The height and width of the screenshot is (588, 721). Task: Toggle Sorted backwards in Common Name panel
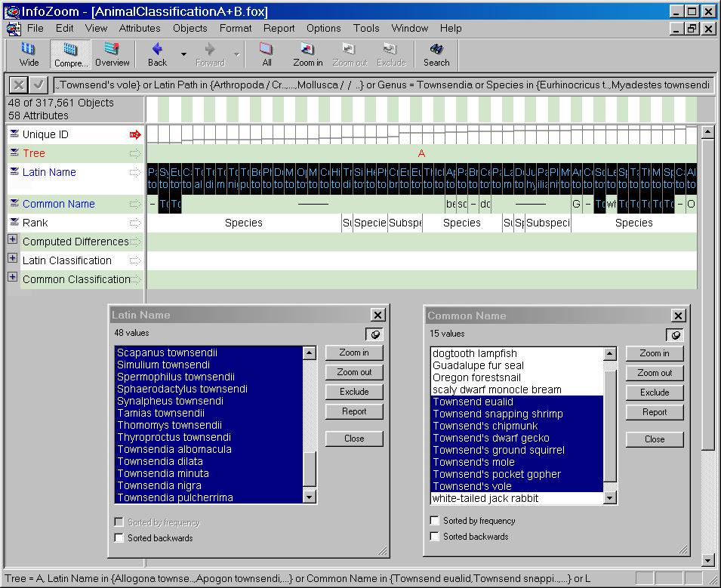click(x=435, y=537)
